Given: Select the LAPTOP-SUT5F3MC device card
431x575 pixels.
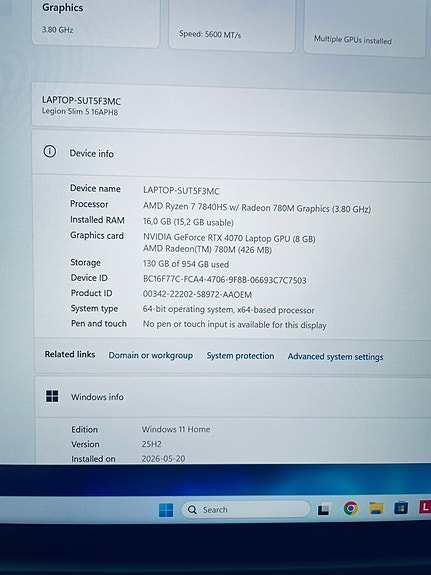Looking at the screenshot, I should [x=231, y=107].
